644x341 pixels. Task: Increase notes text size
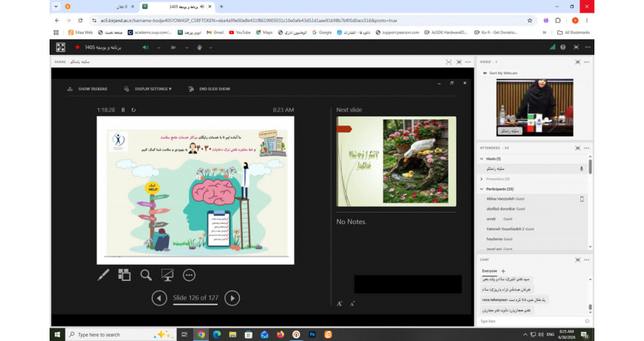339,304
